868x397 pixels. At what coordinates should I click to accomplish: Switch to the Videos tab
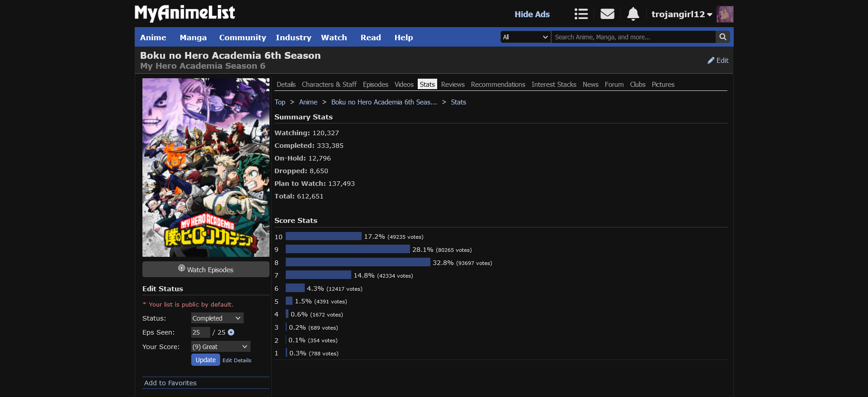[x=404, y=85]
